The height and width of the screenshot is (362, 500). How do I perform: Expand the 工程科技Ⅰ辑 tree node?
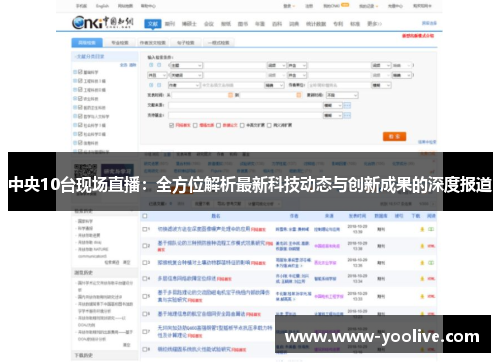coord(75,81)
